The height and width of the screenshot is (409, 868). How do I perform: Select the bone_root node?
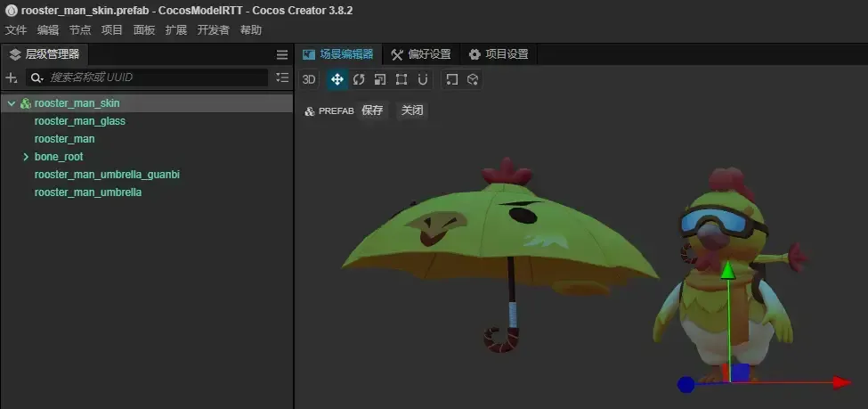[x=59, y=157]
